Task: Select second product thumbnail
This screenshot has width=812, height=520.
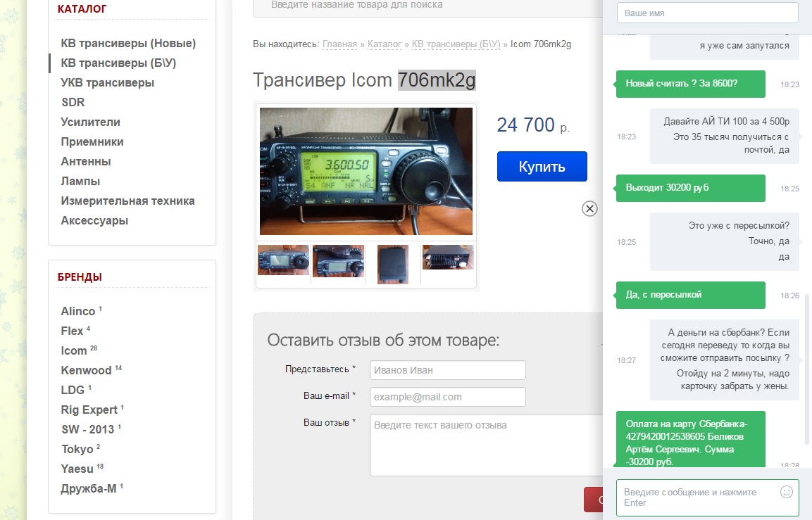Action: tap(338, 261)
